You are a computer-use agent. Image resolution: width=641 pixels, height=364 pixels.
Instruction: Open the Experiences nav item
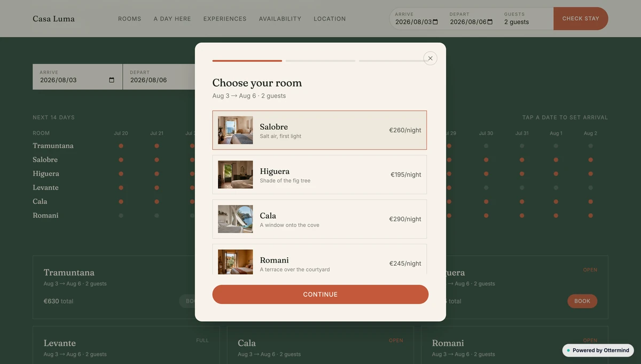tap(225, 19)
